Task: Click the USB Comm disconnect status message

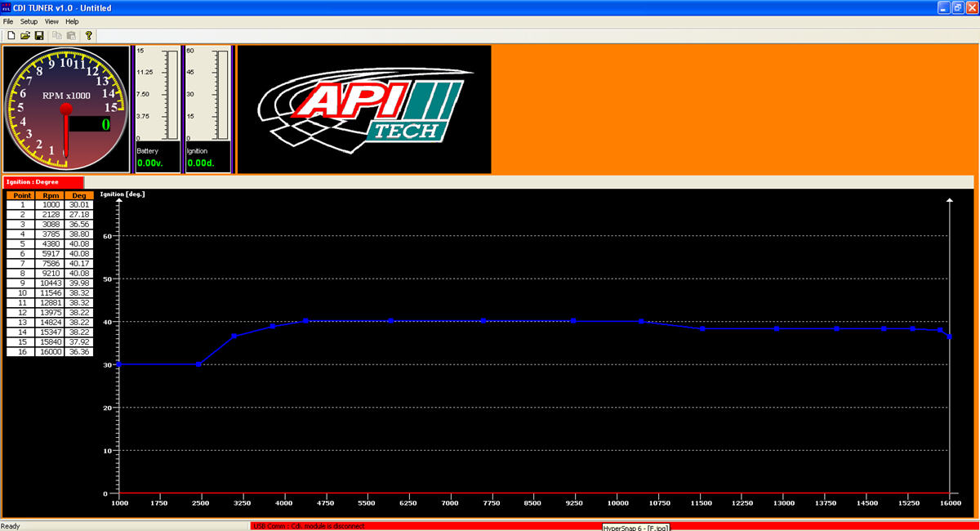Action: click(x=309, y=526)
